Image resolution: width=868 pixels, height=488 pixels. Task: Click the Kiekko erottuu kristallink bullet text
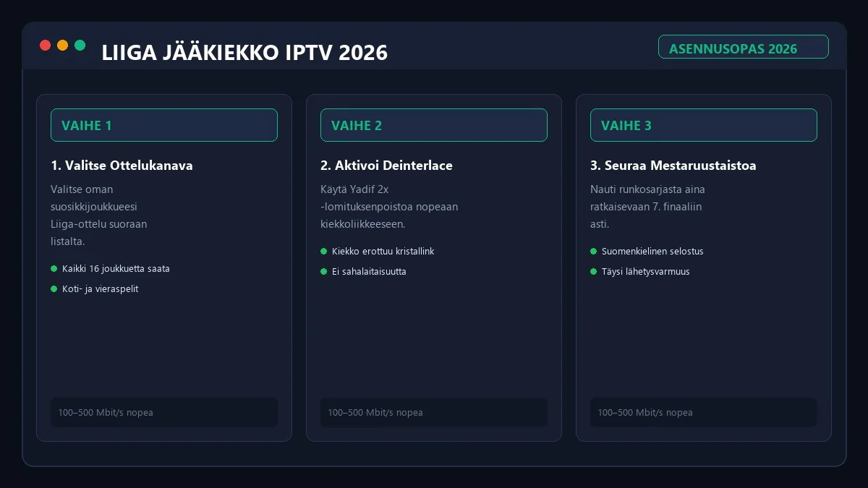tap(383, 252)
